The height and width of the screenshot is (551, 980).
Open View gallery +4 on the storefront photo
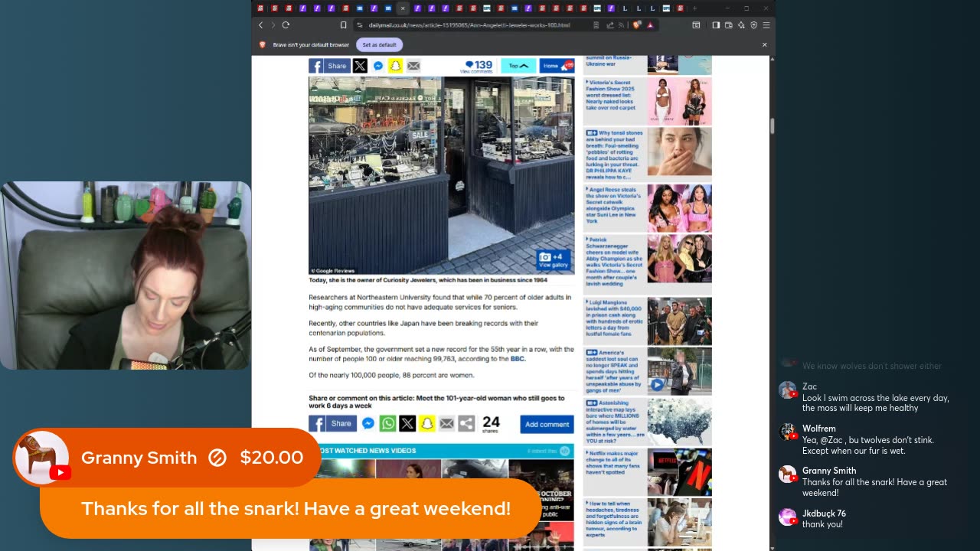tap(554, 260)
